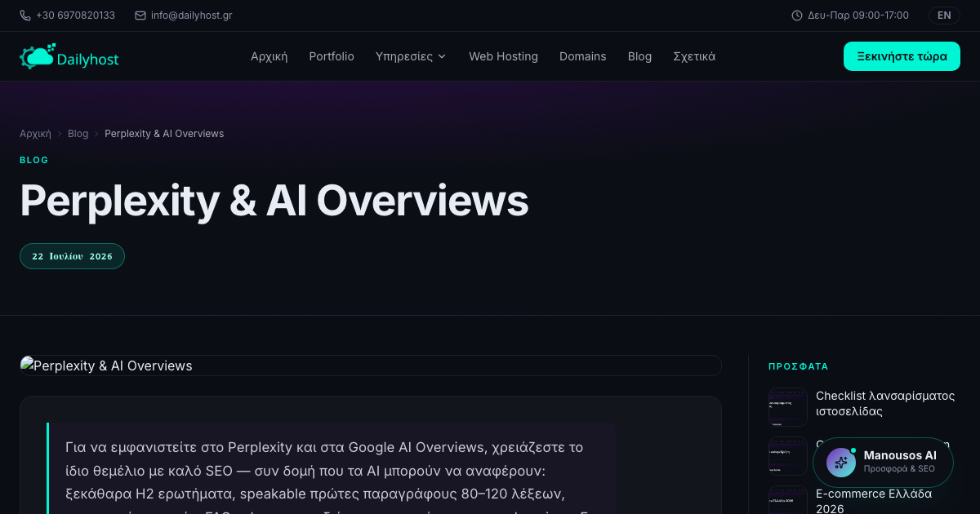
Task: Open thumbnail beside E-commerce Ελλάδα 2026
Action: pos(788,500)
